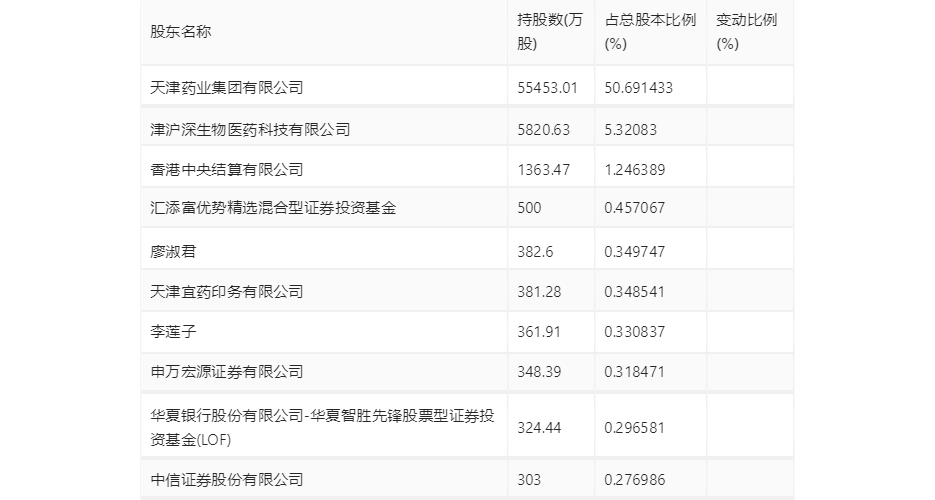The width and height of the screenshot is (935, 500).
Task: Select the percentage 50.691433
Action: pyautogui.click(x=639, y=88)
